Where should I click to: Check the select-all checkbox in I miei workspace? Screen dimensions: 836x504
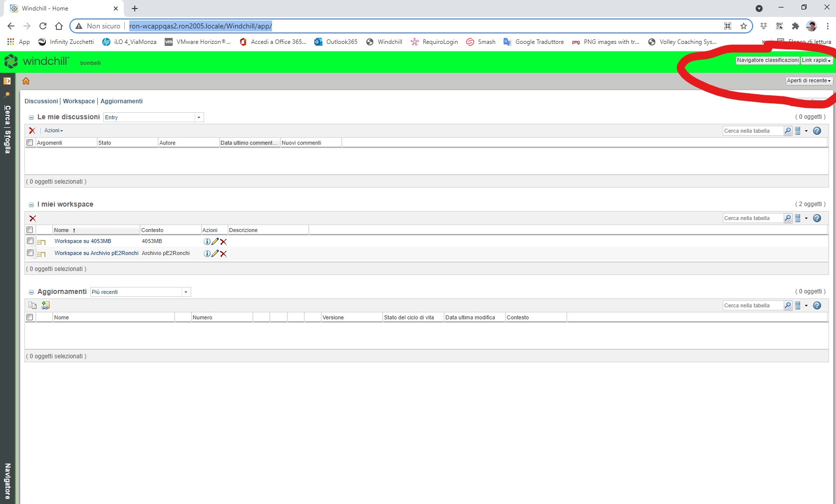click(29, 230)
